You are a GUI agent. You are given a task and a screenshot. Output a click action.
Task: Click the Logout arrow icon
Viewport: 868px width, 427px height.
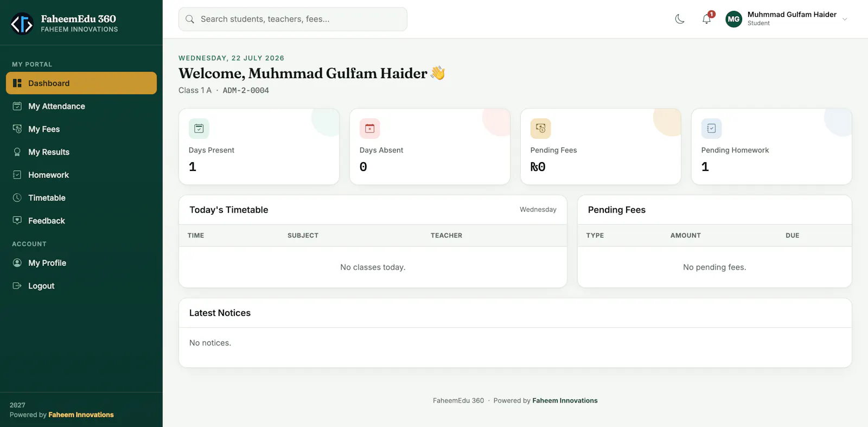tap(17, 285)
